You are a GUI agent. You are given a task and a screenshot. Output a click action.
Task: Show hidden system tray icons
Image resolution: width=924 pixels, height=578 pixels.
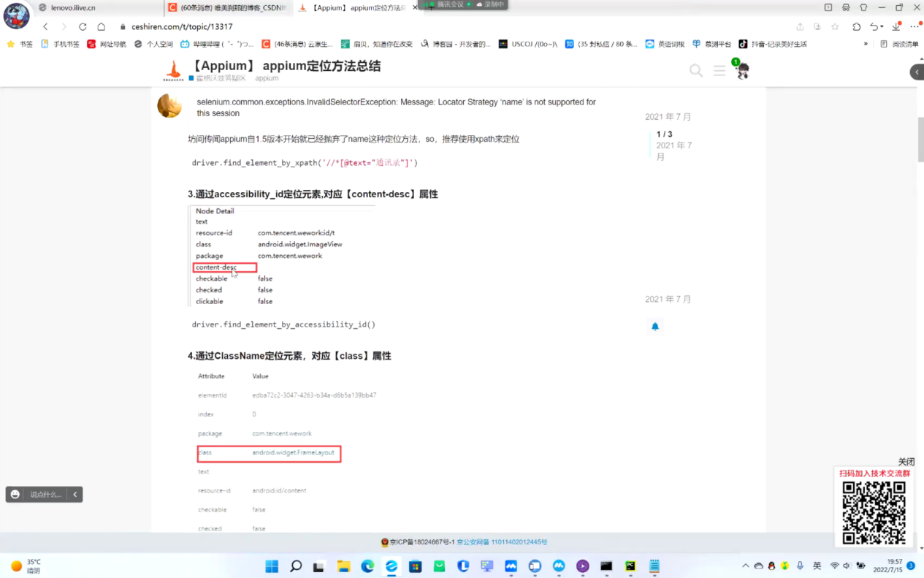(x=745, y=566)
